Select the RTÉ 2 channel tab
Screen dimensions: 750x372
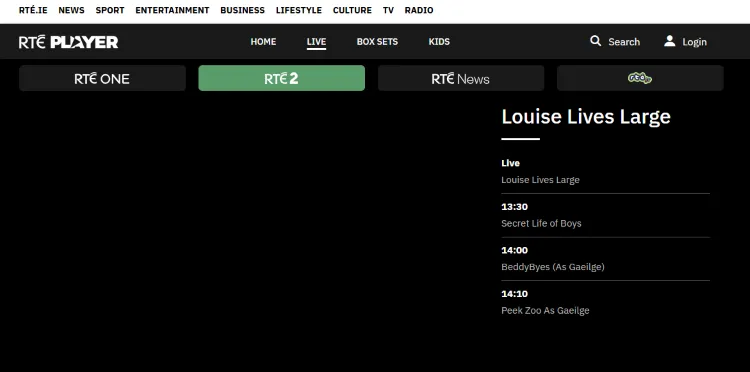[282, 78]
